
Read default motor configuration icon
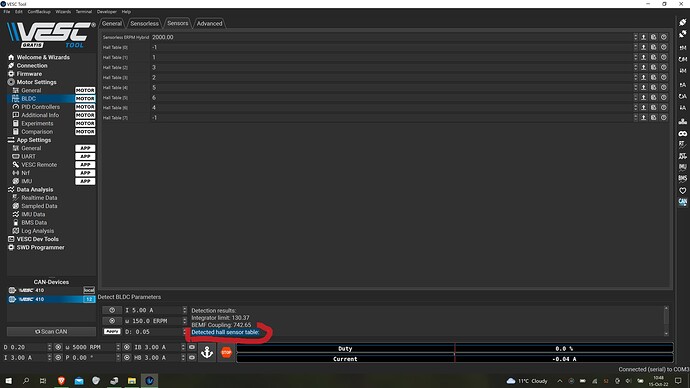[x=683, y=59]
